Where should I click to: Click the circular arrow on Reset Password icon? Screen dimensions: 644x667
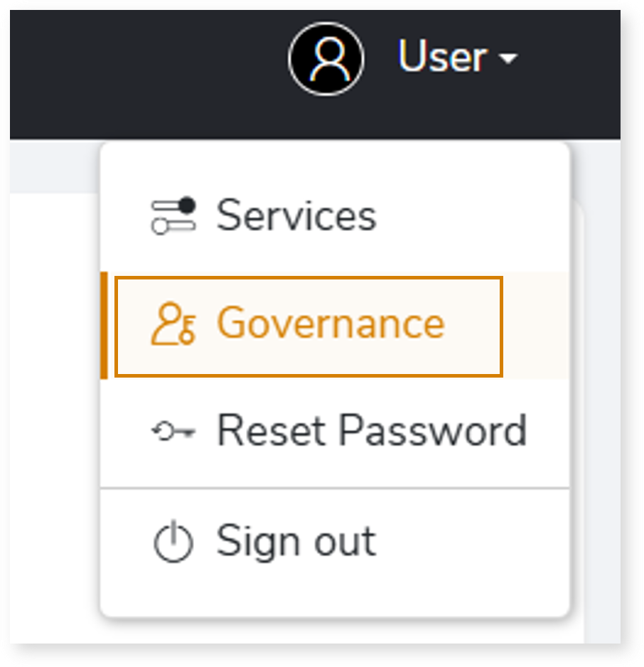pyautogui.click(x=163, y=432)
